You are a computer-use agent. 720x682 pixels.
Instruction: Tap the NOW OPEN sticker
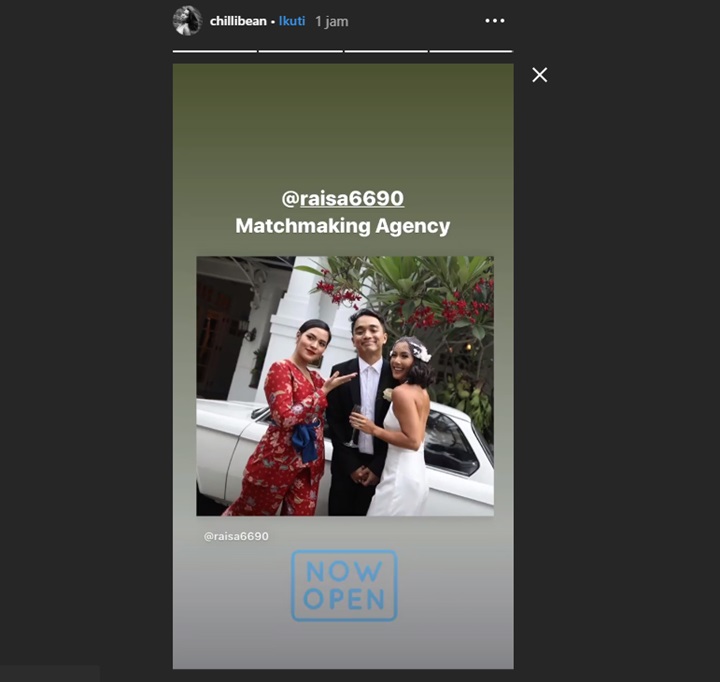tap(344, 586)
